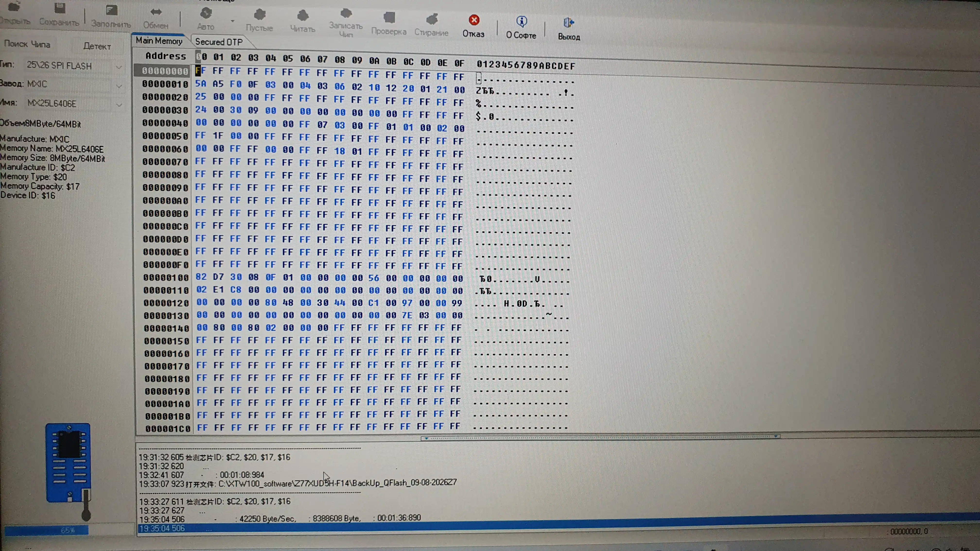Expand the Завод dropdown showing MXIC

point(119,86)
